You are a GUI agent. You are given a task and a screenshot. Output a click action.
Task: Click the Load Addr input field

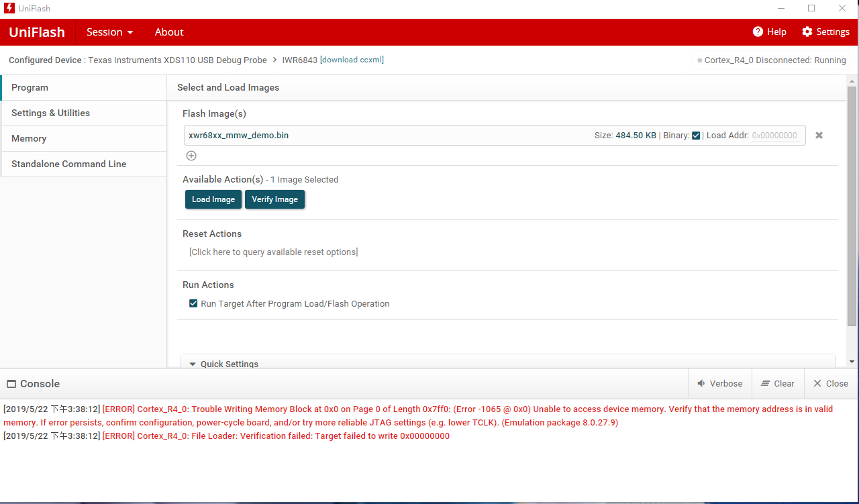774,135
